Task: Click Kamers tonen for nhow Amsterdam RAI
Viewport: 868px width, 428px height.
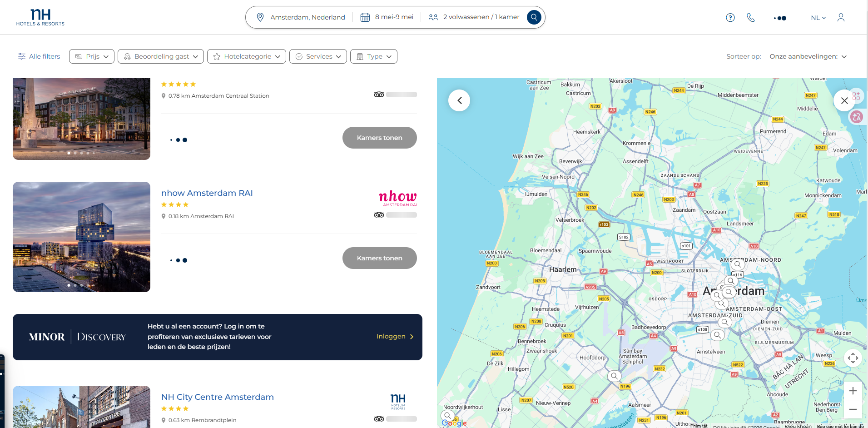Action: (380, 258)
